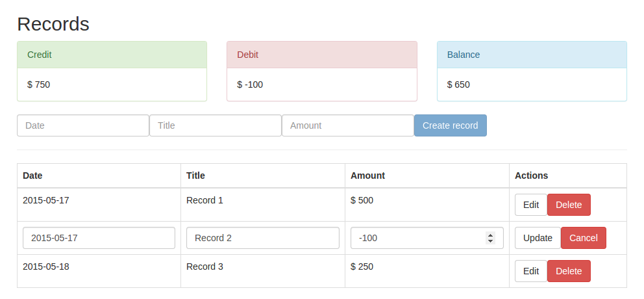Delete the Record 3 row

(569, 271)
